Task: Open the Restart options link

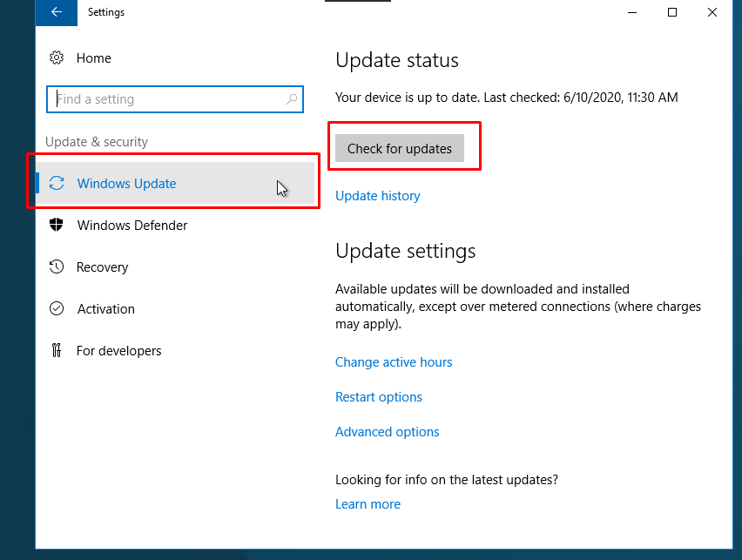Action: (379, 397)
